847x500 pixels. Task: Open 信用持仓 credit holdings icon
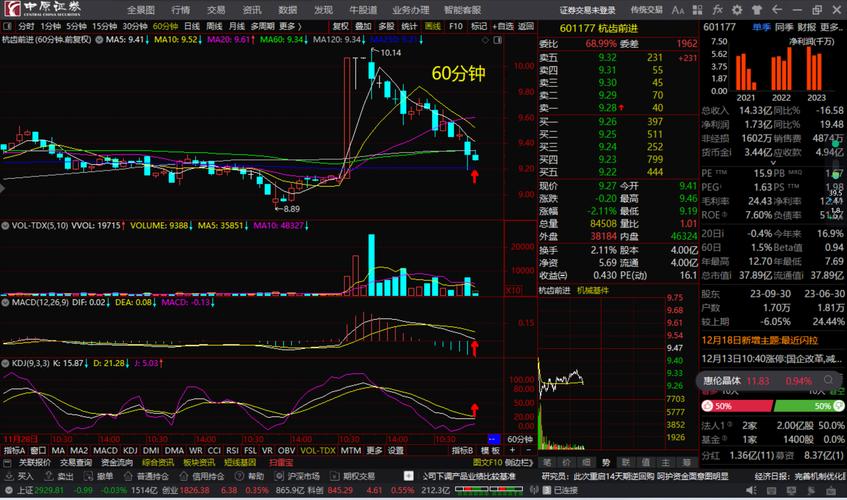tap(184, 476)
